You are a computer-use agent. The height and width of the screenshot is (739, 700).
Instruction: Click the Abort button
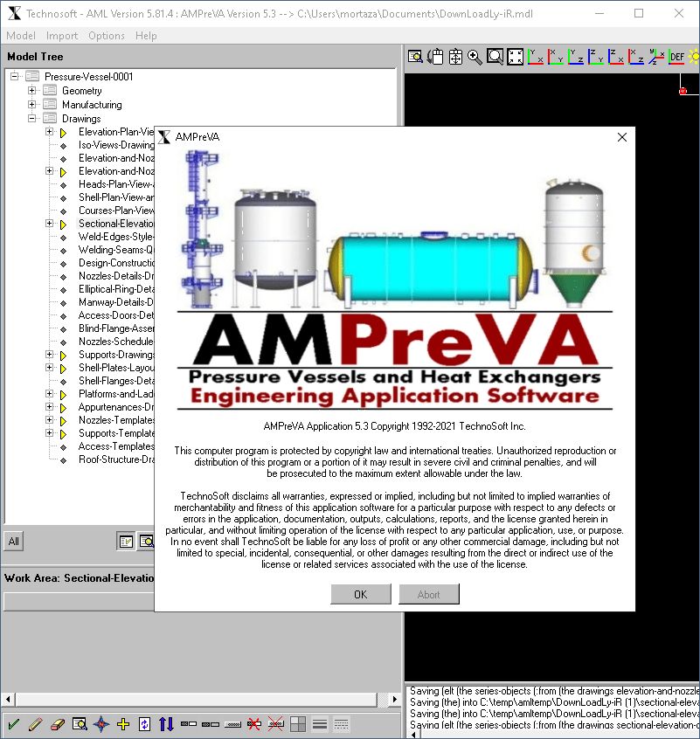428,593
